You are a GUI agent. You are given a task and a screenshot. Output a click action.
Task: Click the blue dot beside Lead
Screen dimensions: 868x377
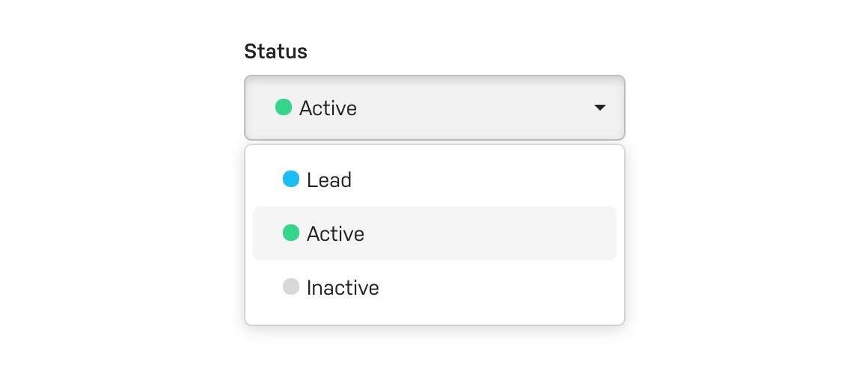pos(291,179)
